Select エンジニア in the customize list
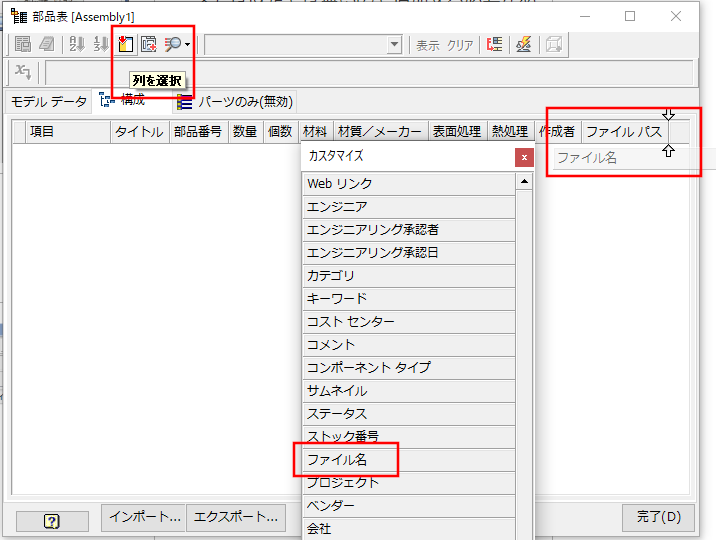 pos(409,207)
